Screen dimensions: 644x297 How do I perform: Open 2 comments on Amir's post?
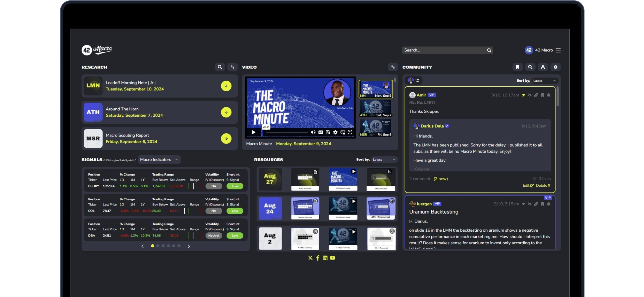pos(428,179)
